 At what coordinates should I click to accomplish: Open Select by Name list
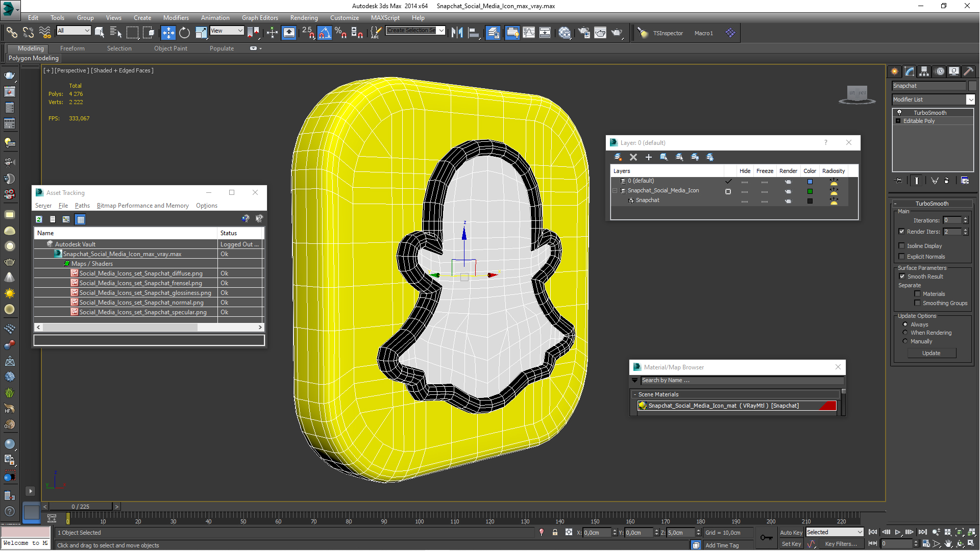(116, 33)
